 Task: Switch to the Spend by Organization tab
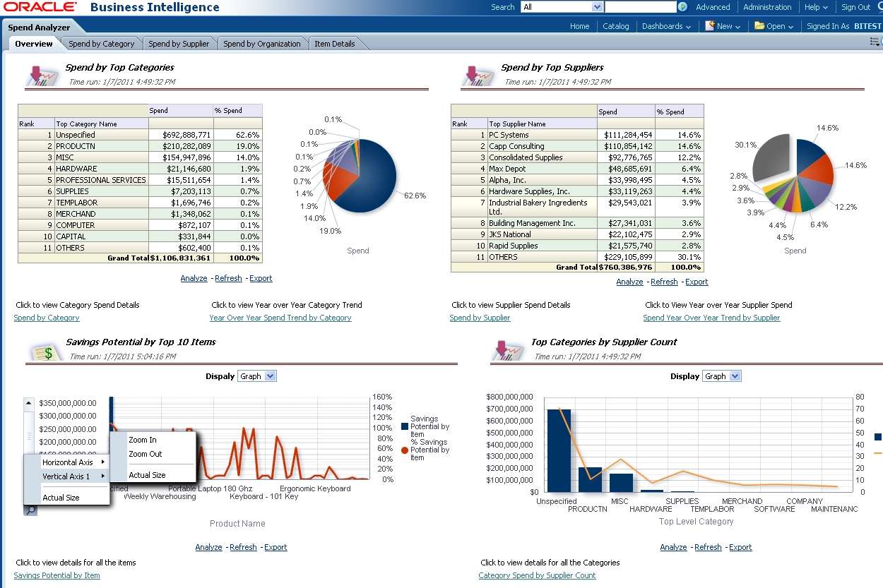click(x=262, y=44)
